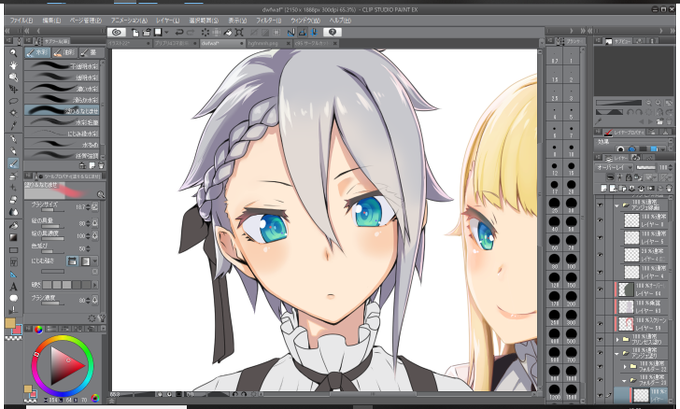The width and height of the screenshot is (680, 409).
Task: Select the Eraser tool
Action: 13,200
